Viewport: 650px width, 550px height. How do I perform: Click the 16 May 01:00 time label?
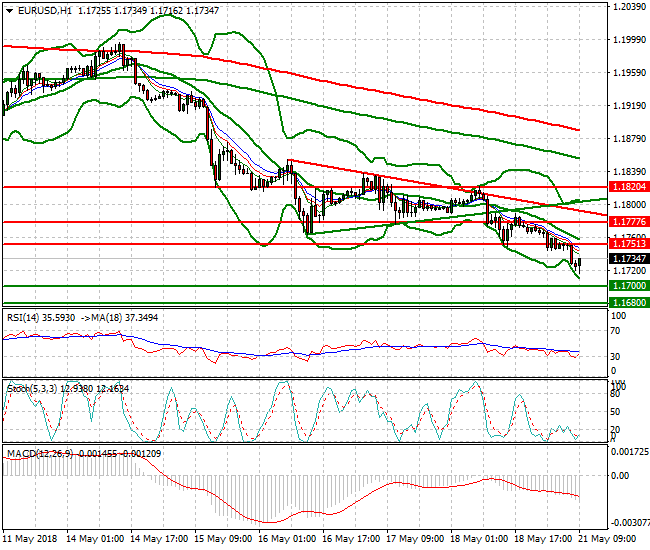[287, 539]
